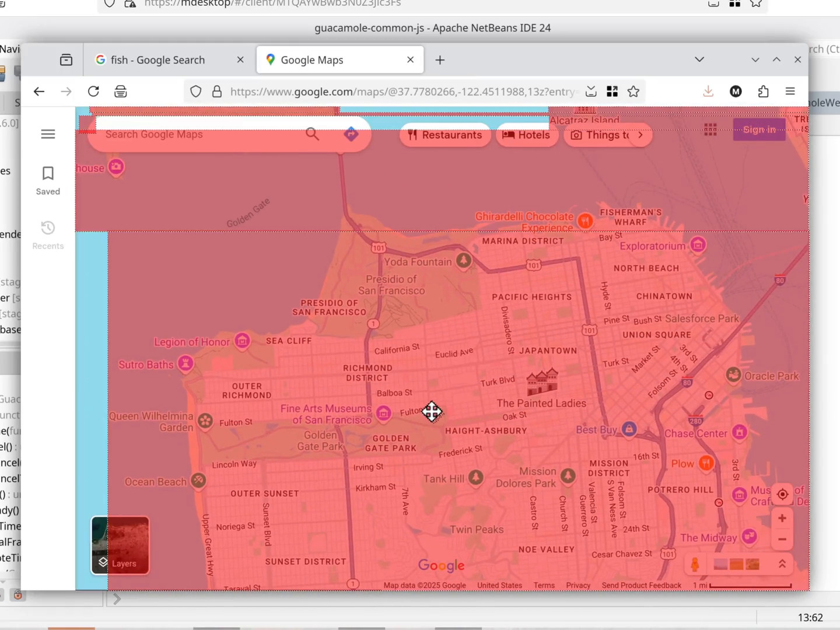Open Saved places in sidebar
The height and width of the screenshot is (630, 840).
(48, 180)
